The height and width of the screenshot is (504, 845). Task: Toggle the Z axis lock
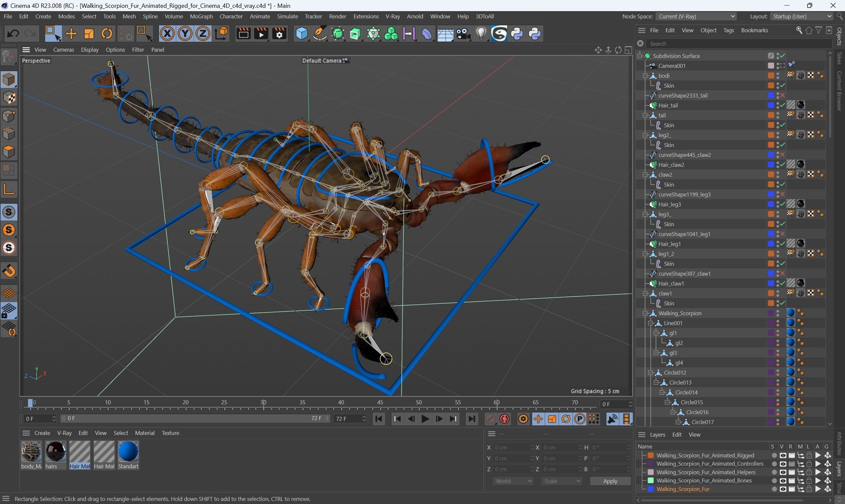[x=203, y=34]
